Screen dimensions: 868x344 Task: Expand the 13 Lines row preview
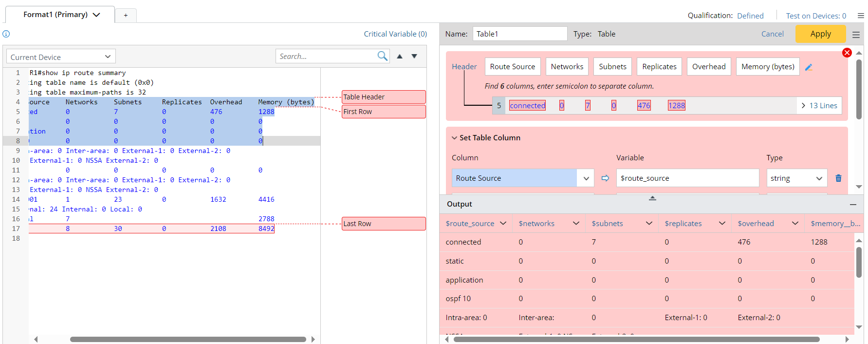(x=819, y=106)
